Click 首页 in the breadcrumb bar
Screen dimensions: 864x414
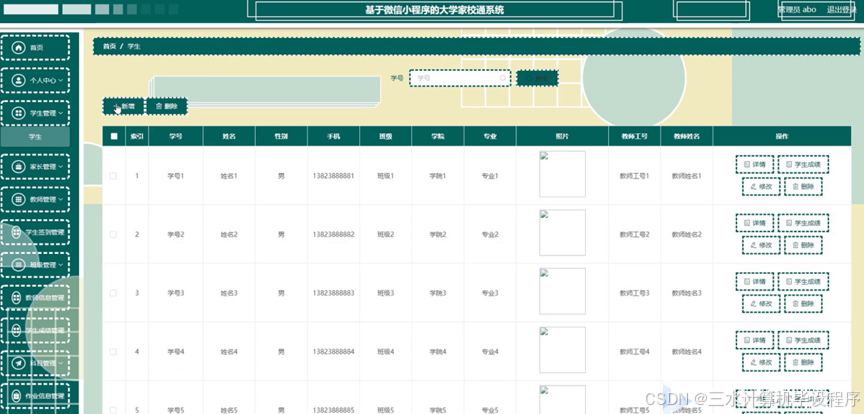coord(109,46)
